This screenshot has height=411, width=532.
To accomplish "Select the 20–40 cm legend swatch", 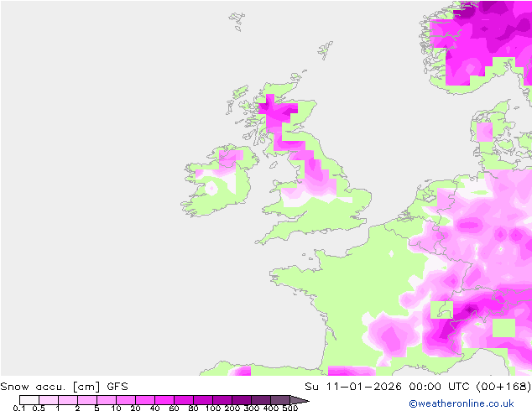I will coord(145,400).
